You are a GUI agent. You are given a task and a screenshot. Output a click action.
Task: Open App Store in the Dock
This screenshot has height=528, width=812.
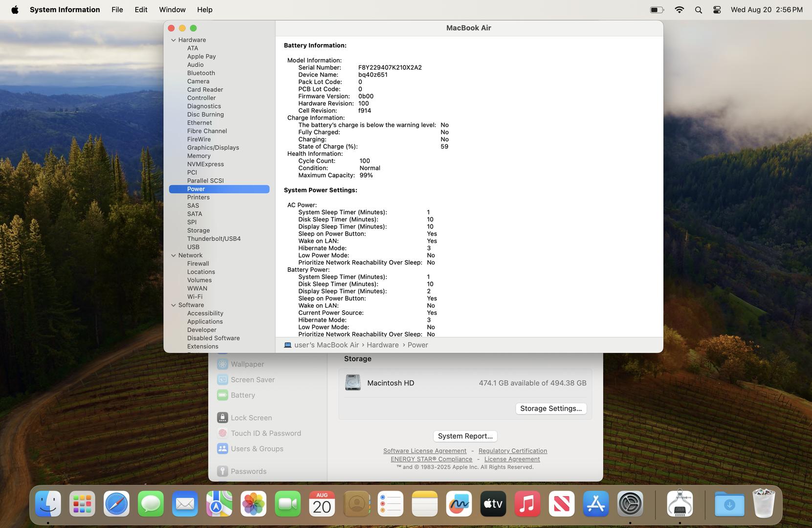(596, 504)
